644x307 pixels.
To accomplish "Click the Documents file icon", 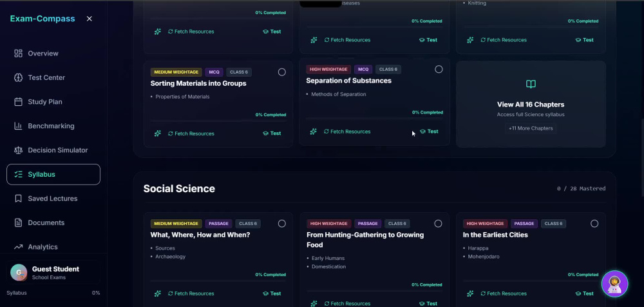I will [x=18, y=223].
